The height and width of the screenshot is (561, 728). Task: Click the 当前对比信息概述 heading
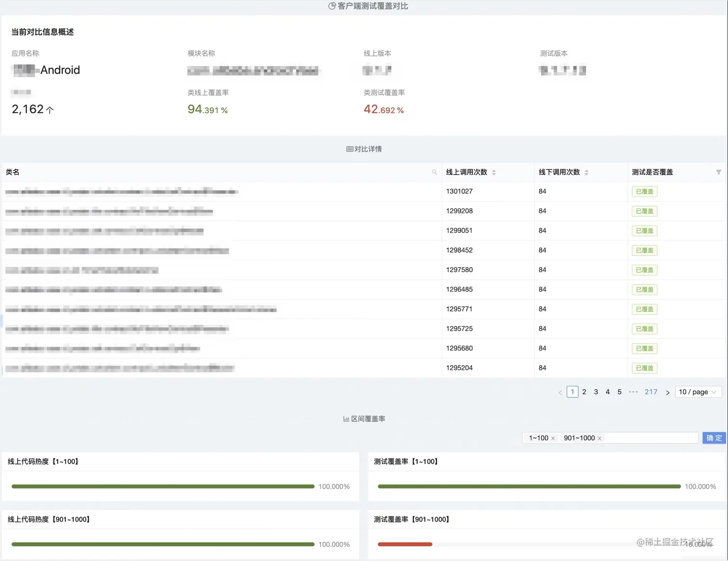pos(42,32)
